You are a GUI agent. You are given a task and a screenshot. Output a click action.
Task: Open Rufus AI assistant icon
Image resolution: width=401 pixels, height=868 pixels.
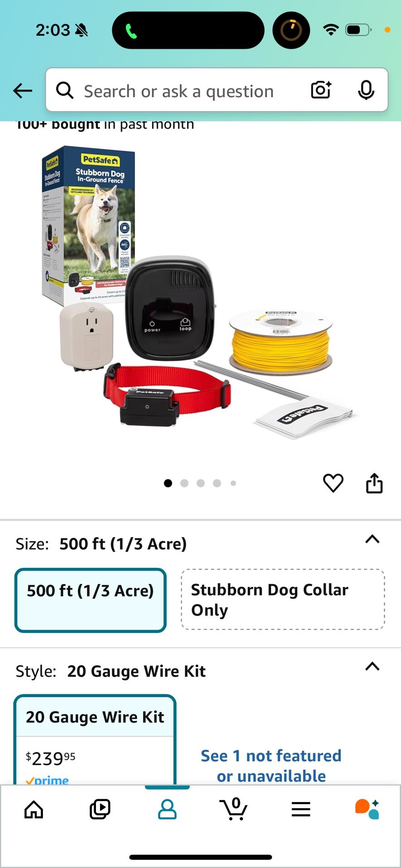click(367, 809)
